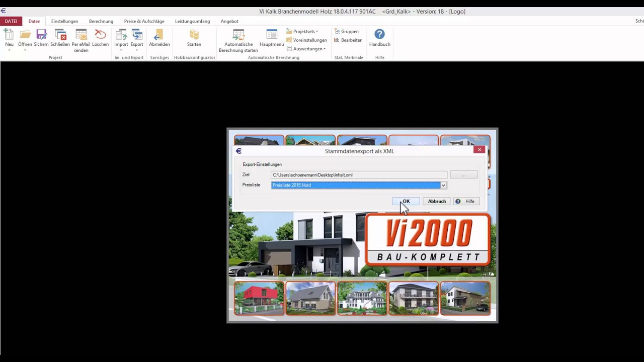
Task: Switch to the Preise & Aufschläge tab
Action: point(144,21)
